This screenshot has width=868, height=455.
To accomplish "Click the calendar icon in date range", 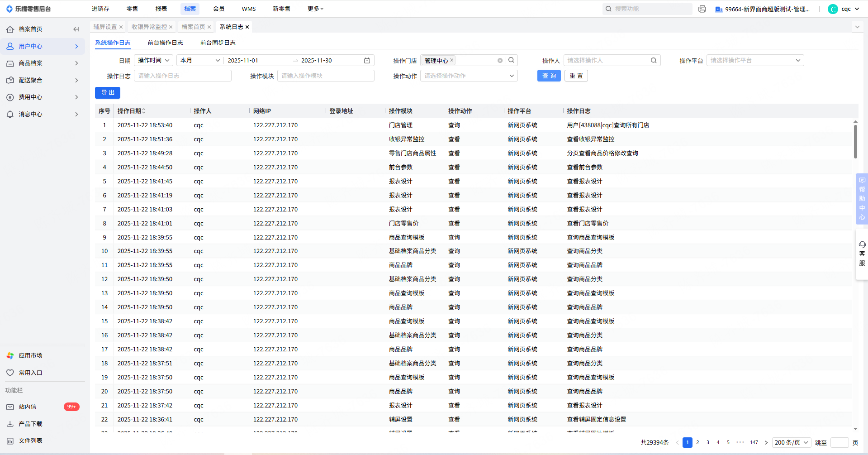I will click(x=367, y=61).
